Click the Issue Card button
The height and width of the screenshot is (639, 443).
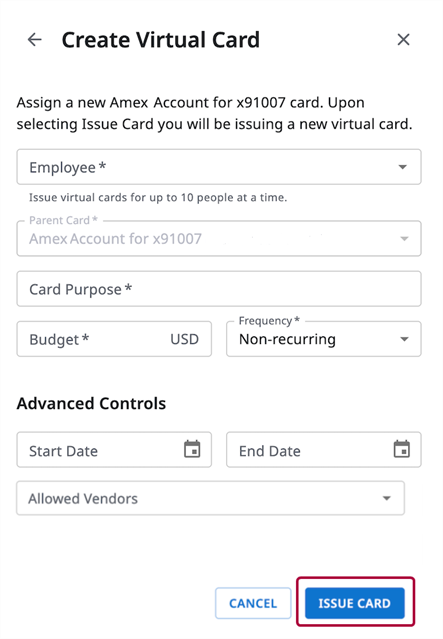pyautogui.click(x=355, y=603)
